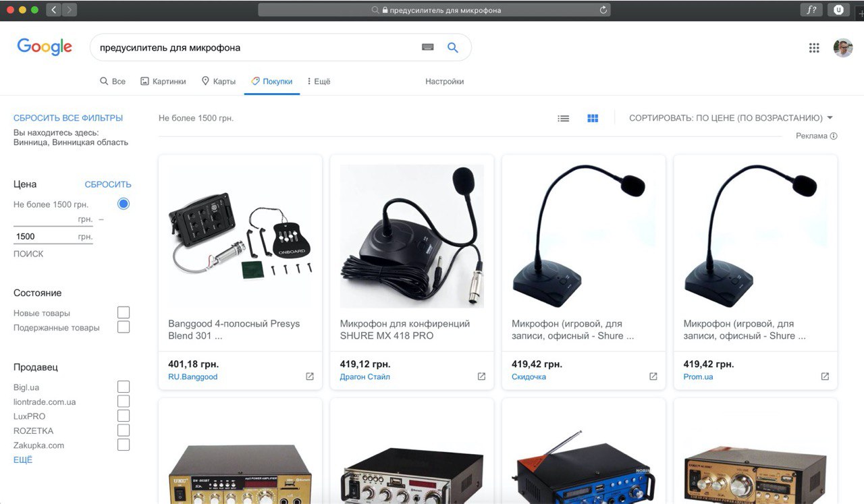Open the sort by price dropdown
864x504 pixels.
pyautogui.click(x=731, y=118)
